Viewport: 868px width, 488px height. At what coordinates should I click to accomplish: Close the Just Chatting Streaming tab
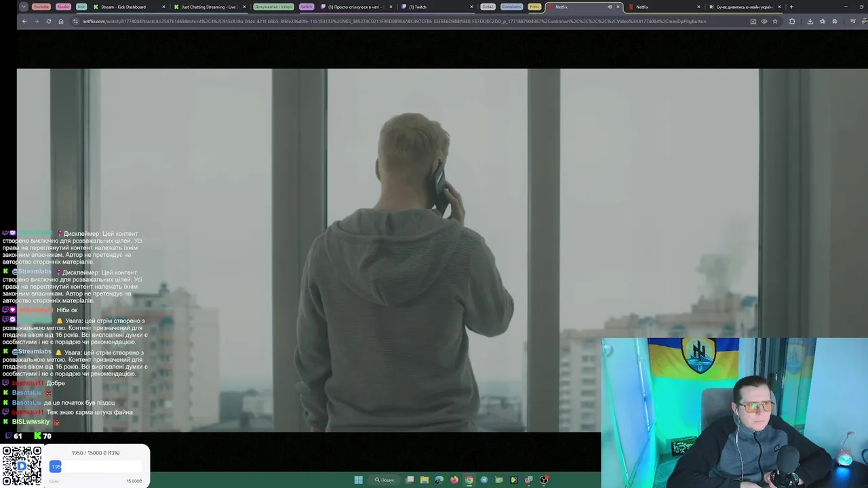tap(244, 7)
